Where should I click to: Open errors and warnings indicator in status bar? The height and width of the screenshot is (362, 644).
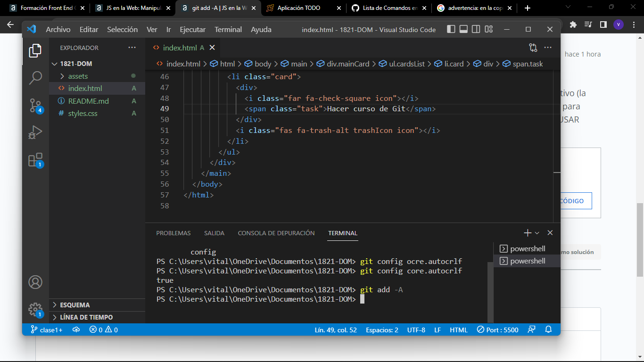tap(104, 330)
